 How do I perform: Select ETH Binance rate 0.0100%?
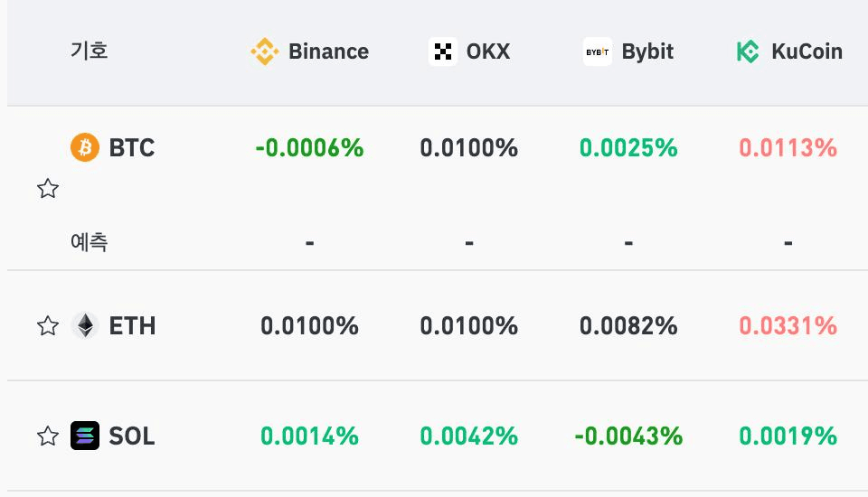coord(309,325)
